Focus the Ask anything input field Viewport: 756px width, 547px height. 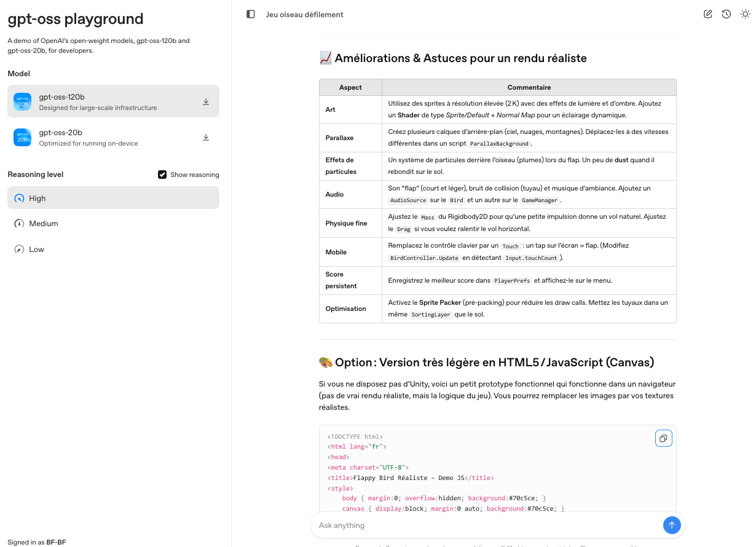(x=486, y=525)
